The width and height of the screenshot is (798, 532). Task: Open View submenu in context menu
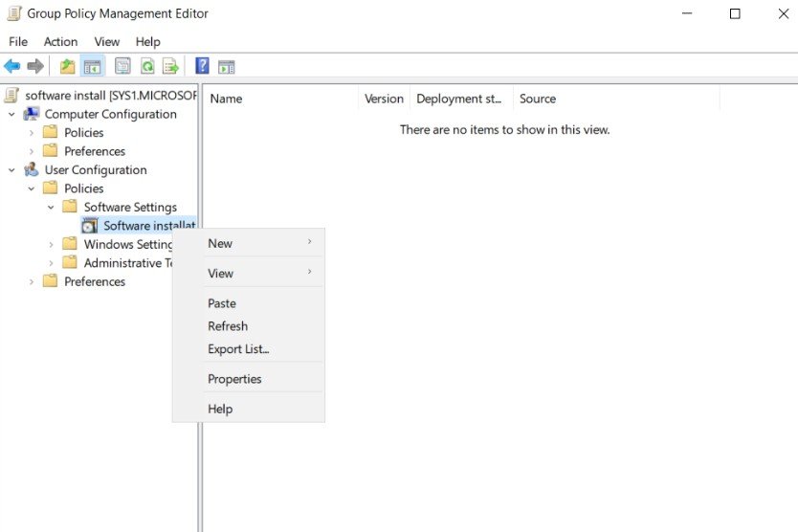click(x=249, y=274)
